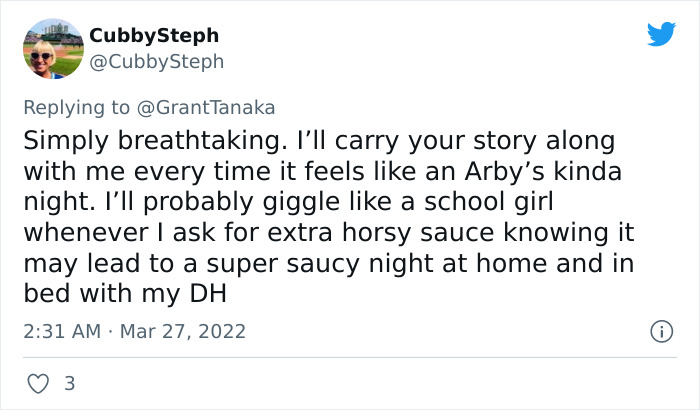Click the 2:31 AM timestamp
The image size is (700, 410).
point(60,330)
